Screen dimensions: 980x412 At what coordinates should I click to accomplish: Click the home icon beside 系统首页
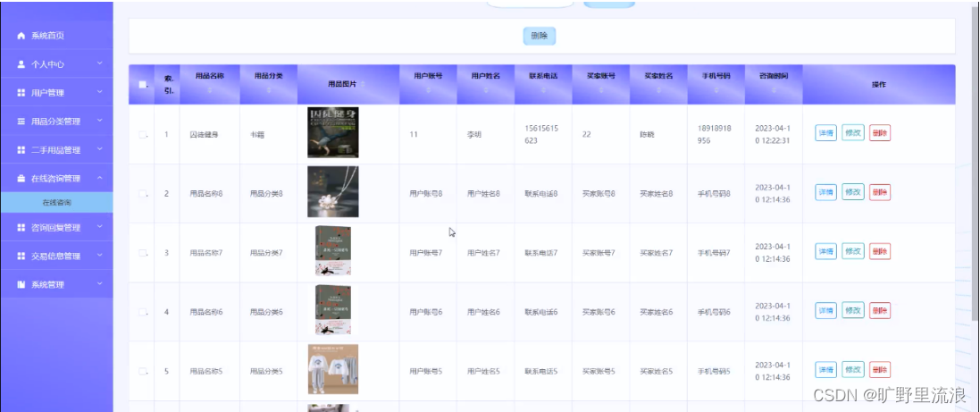[21, 36]
